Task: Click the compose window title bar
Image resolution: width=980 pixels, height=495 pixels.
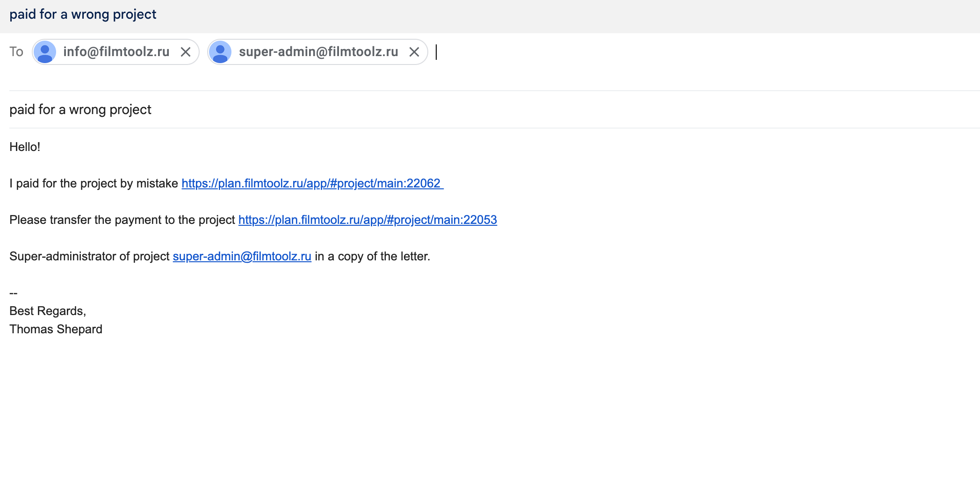Action: (x=490, y=16)
